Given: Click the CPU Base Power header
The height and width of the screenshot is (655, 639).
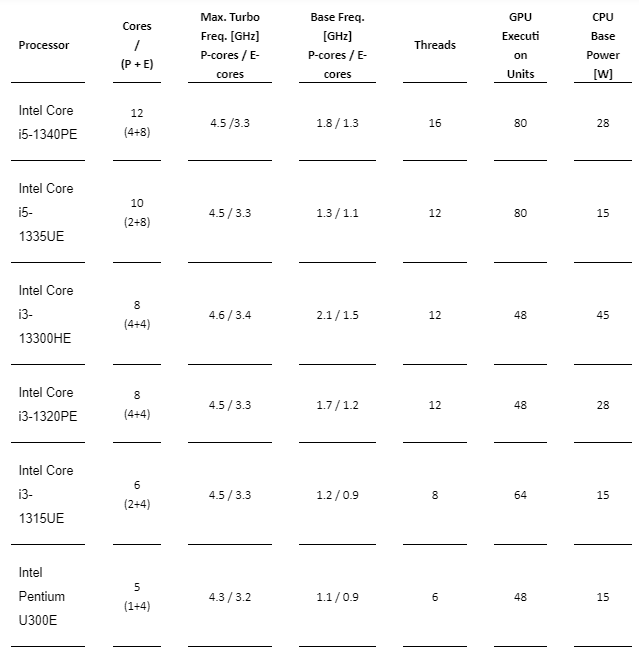Looking at the screenshot, I should coord(602,46).
